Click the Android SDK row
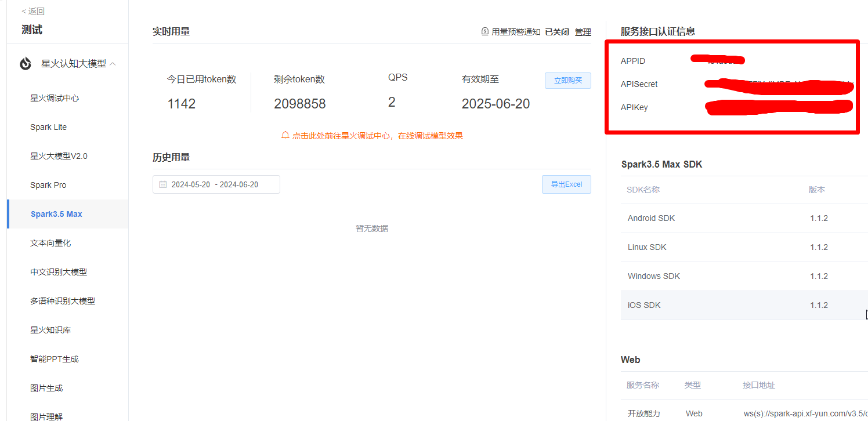Screen dimensions: 868x421 pyautogui.click(x=744, y=218)
